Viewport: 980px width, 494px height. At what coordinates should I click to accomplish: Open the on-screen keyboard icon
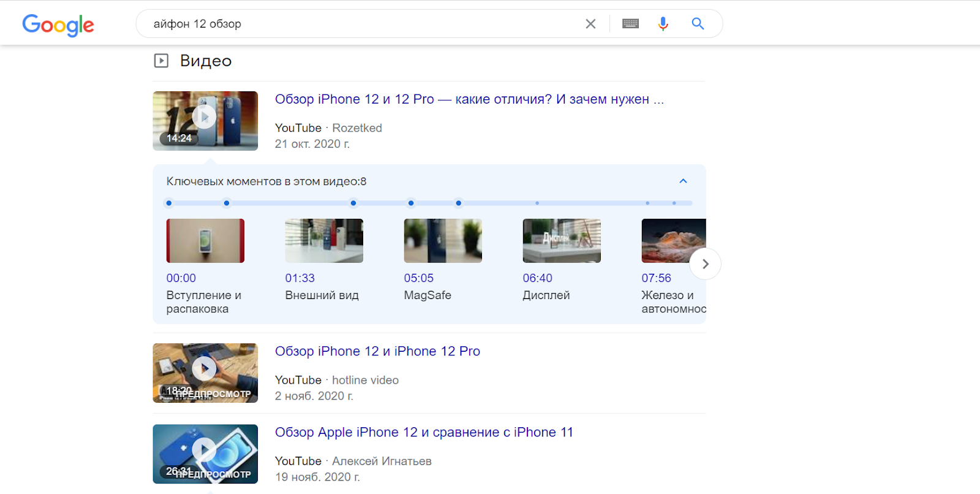point(630,24)
